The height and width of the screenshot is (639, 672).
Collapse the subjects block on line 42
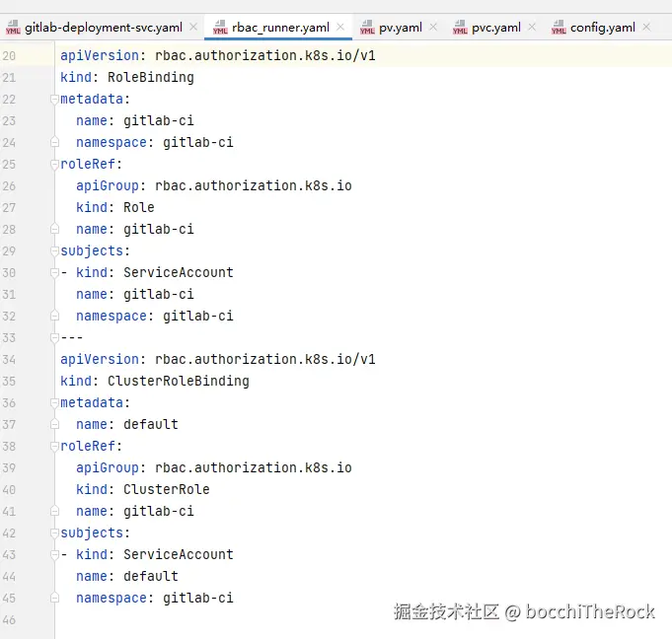pos(54,533)
